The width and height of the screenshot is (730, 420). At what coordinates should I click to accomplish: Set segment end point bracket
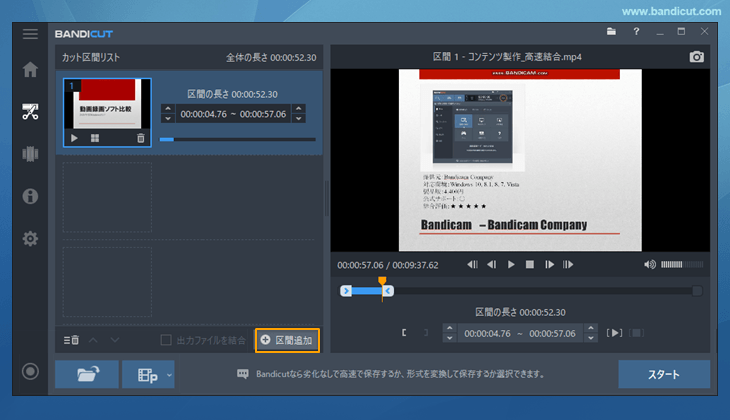[426, 332]
